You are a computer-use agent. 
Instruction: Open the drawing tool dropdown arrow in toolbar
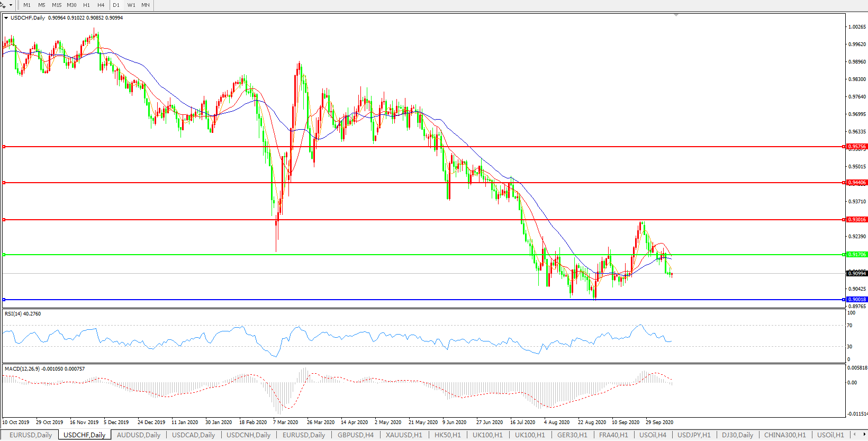point(11,5)
